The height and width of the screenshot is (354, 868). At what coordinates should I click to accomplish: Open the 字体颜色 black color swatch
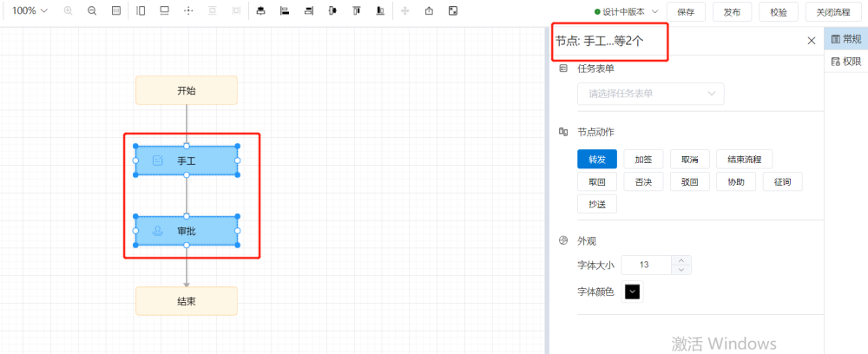tap(632, 292)
